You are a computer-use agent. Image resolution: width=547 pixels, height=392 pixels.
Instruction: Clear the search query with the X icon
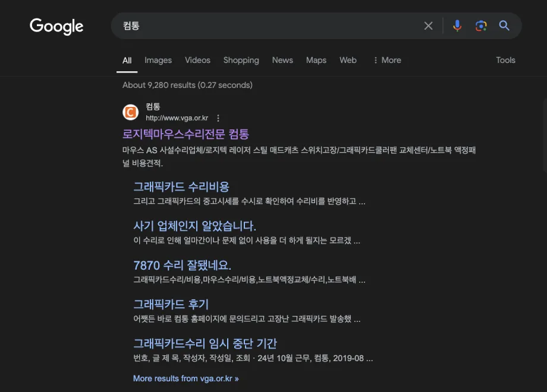[429, 26]
